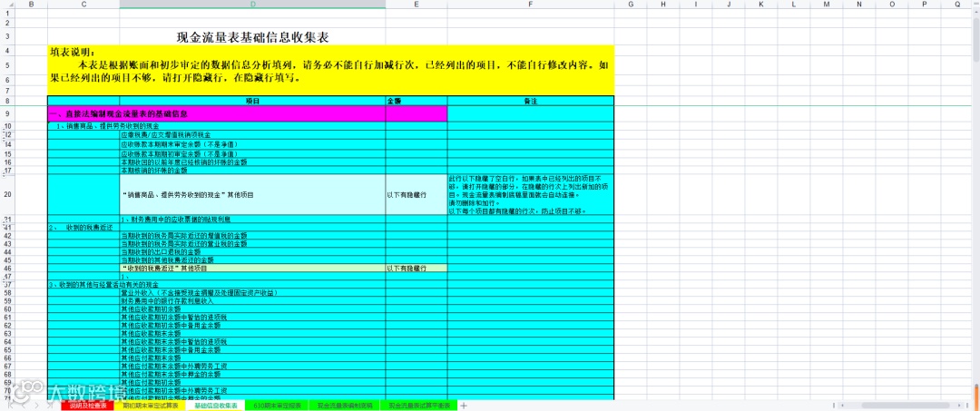The height and width of the screenshot is (411, 980).
Task: Click 当期收到的出口退税的金额 cell
Action: (x=252, y=251)
